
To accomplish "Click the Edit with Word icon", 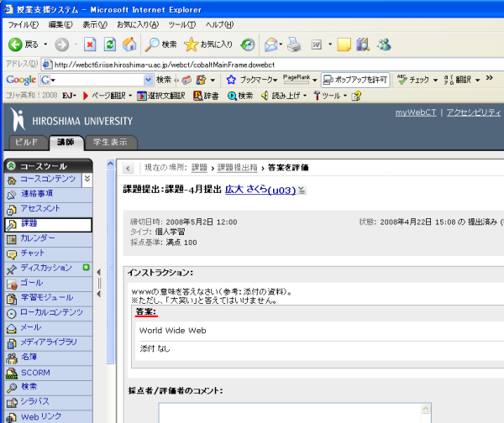I will 317,44.
